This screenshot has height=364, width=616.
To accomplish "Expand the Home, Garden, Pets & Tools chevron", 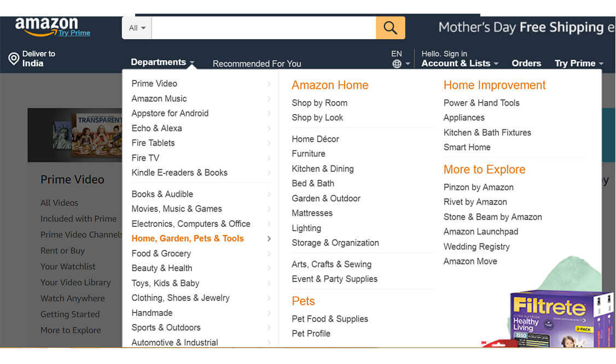I will coord(268,238).
